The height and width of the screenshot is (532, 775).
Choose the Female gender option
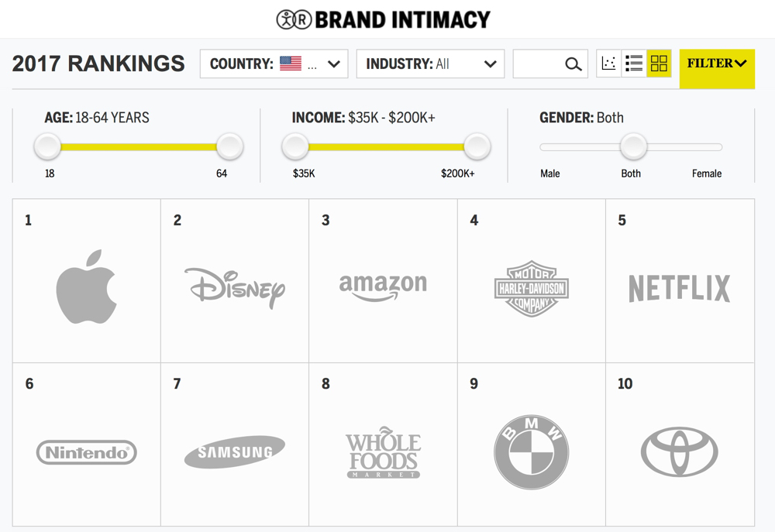click(707, 173)
